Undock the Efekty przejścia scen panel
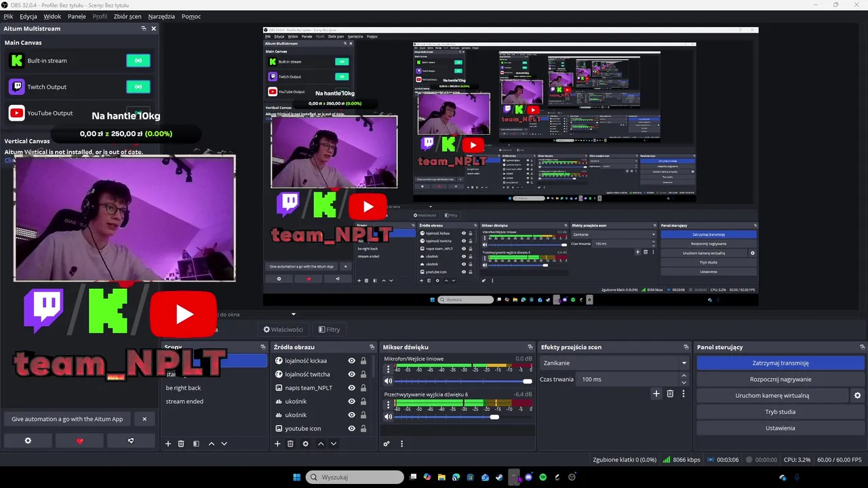The image size is (868, 488). click(x=686, y=347)
